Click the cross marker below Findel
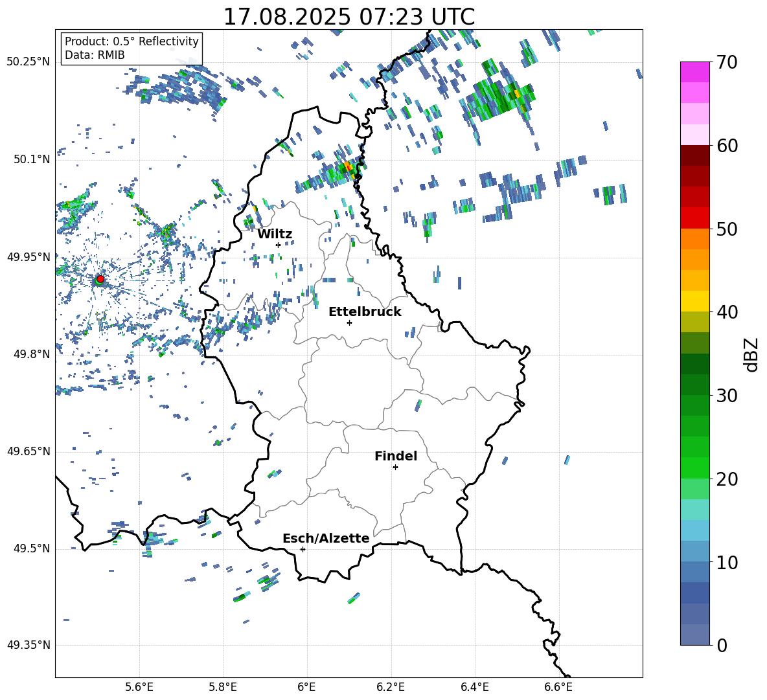 coord(395,468)
